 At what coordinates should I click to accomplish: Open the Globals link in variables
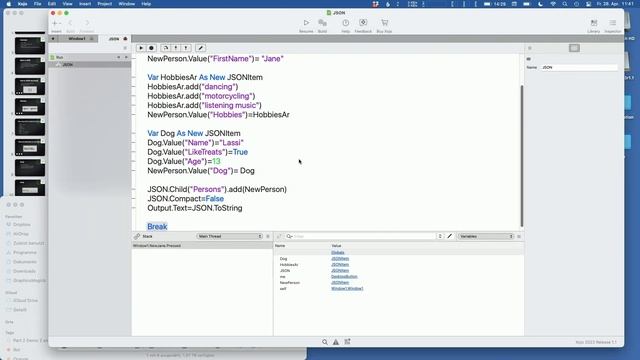click(x=338, y=253)
